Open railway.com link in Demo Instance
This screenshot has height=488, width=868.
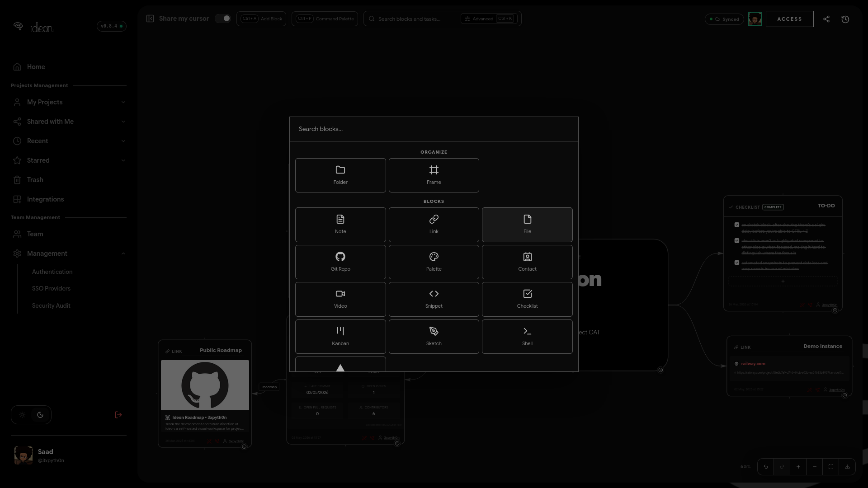[x=753, y=364]
